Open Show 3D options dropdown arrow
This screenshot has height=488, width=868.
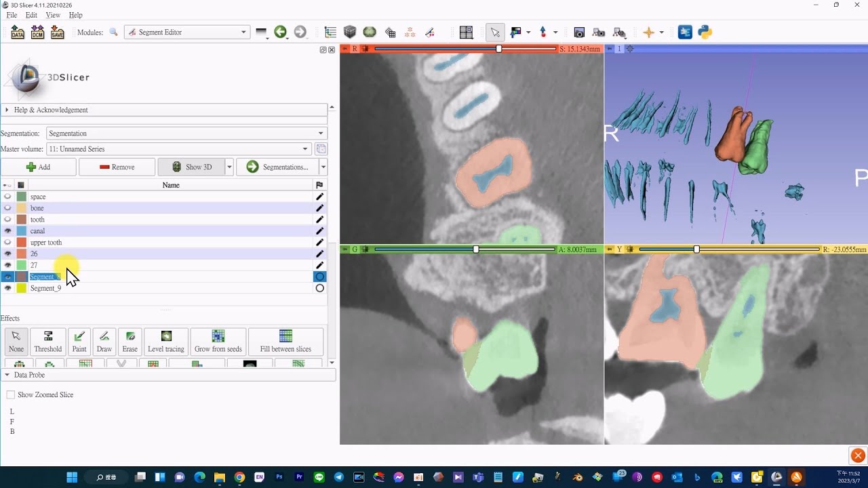click(229, 167)
